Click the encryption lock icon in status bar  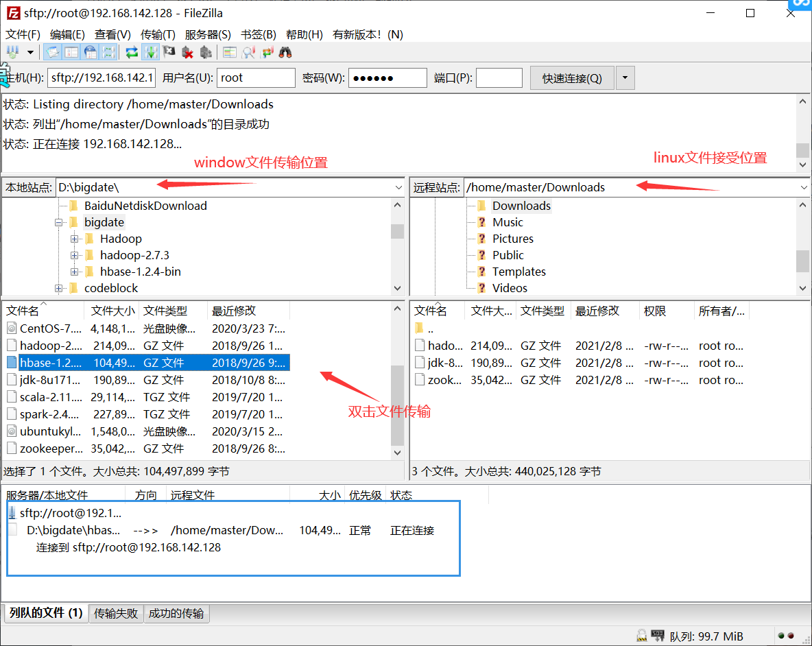[x=642, y=636]
